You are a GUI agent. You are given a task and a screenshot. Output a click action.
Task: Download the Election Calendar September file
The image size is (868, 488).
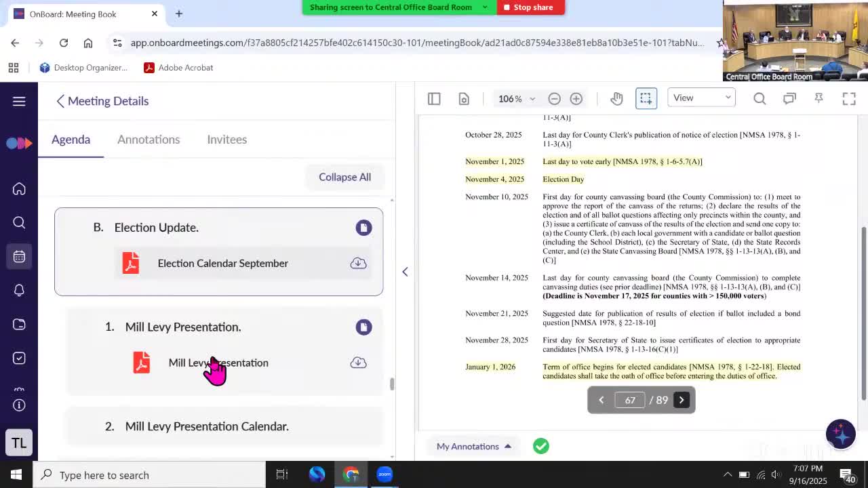point(358,263)
